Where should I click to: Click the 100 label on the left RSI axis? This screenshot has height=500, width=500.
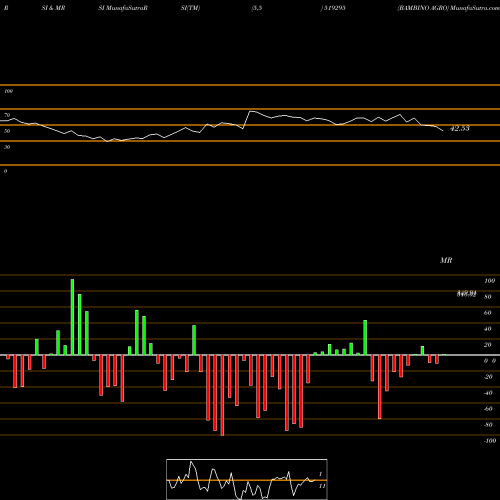tap(8, 91)
